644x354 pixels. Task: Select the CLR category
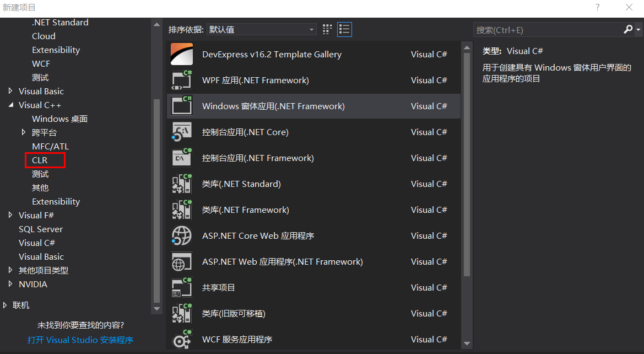(x=40, y=160)
